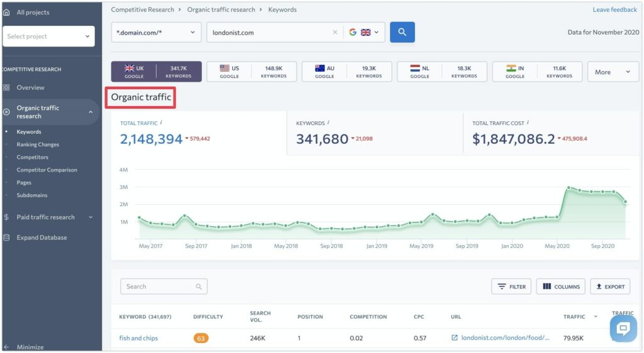Open the fish and chips keyword link

138,338
